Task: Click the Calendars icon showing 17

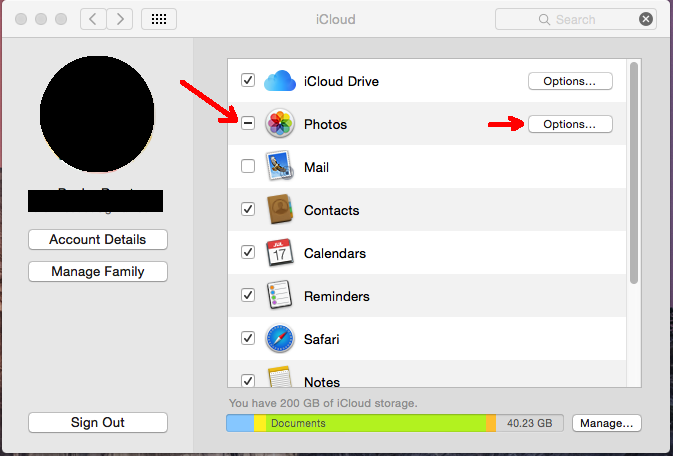Action: [x=280, y=252]
